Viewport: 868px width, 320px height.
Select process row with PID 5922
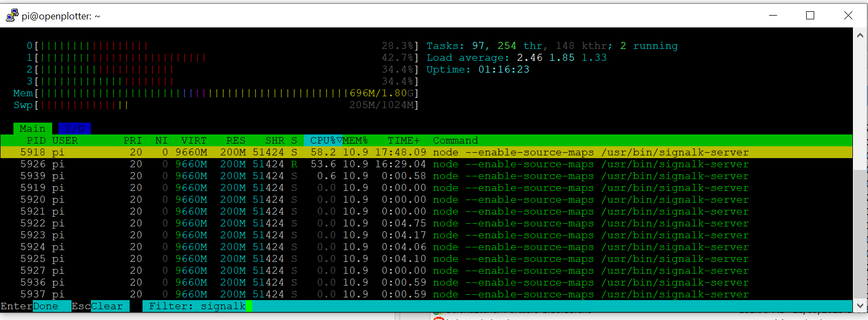click(x=426, y=223)
